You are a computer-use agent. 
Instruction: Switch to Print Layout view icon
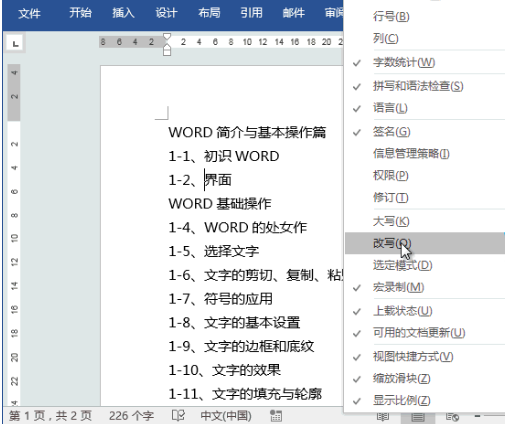[418, 417]
